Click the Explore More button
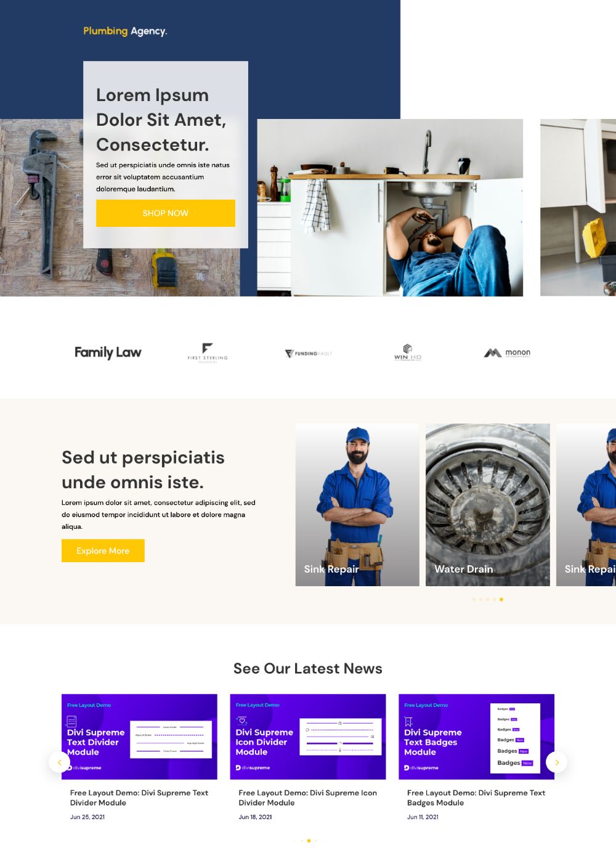The height and width of the screenshot is (850, 616). click(103, 551)
